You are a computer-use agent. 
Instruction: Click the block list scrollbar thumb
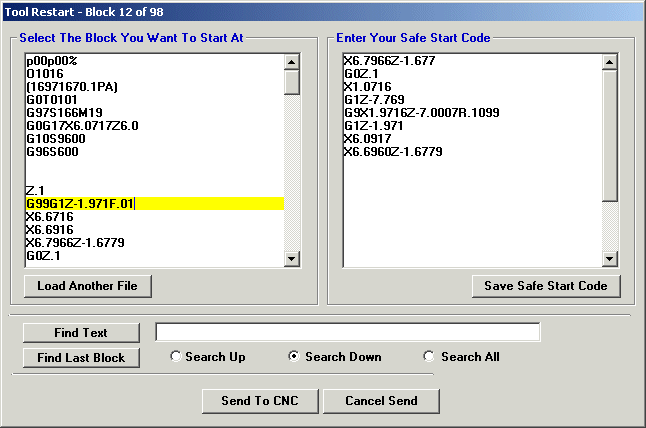click(x=292, y=82)
